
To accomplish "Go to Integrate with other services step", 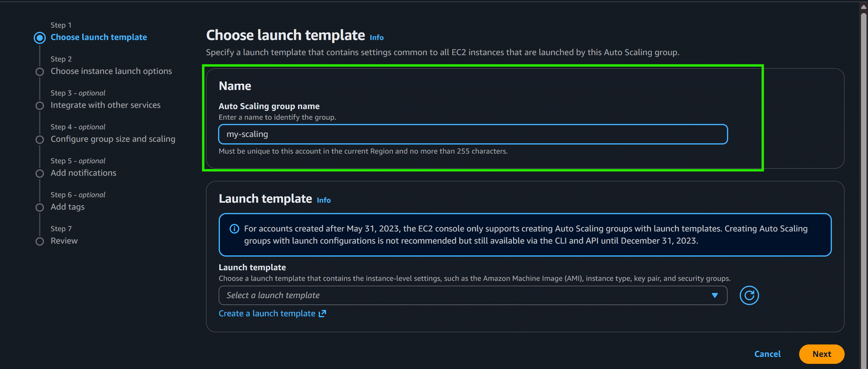I will (x=106, y=105).
